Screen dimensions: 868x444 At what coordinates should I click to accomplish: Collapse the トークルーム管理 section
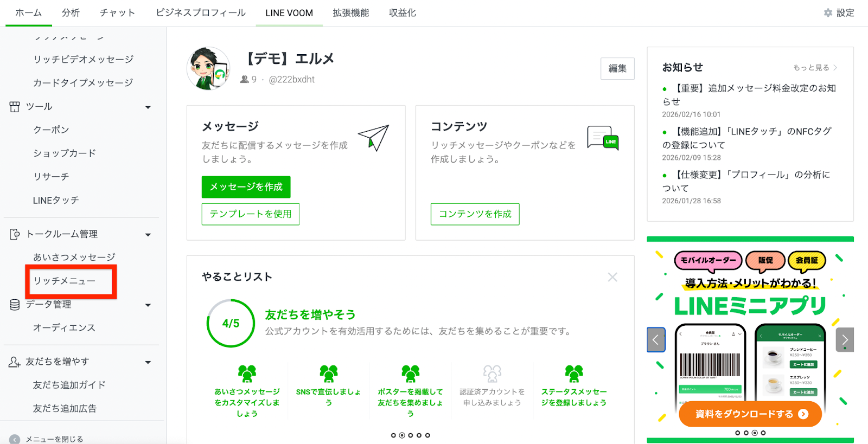pos(148,235)
